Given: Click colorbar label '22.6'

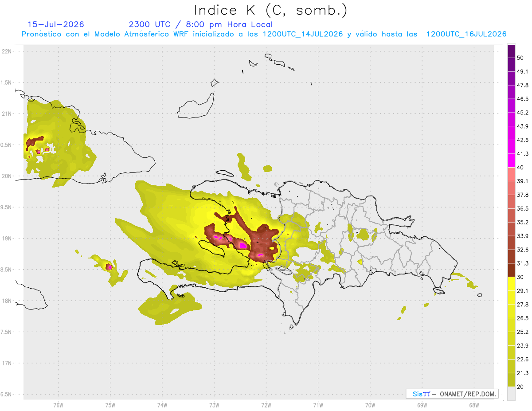Looking at the screenshot, I should [x=523, y=360].
